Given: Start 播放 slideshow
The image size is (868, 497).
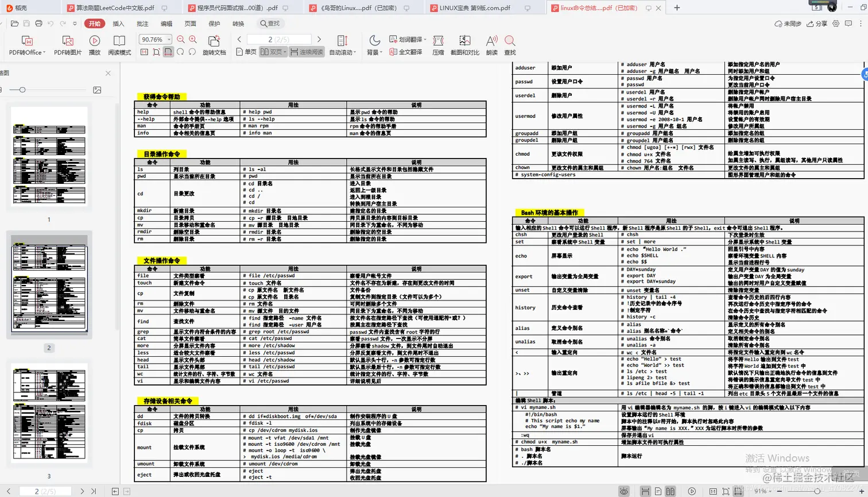Looking at the screenshot, I should [x=95, y=46].
